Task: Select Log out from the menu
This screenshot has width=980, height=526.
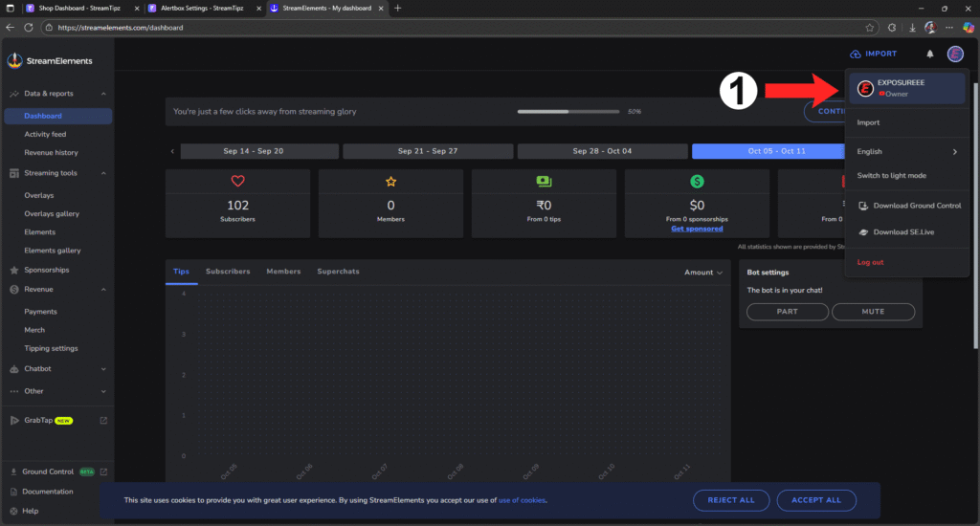Action: pos(870,262)
